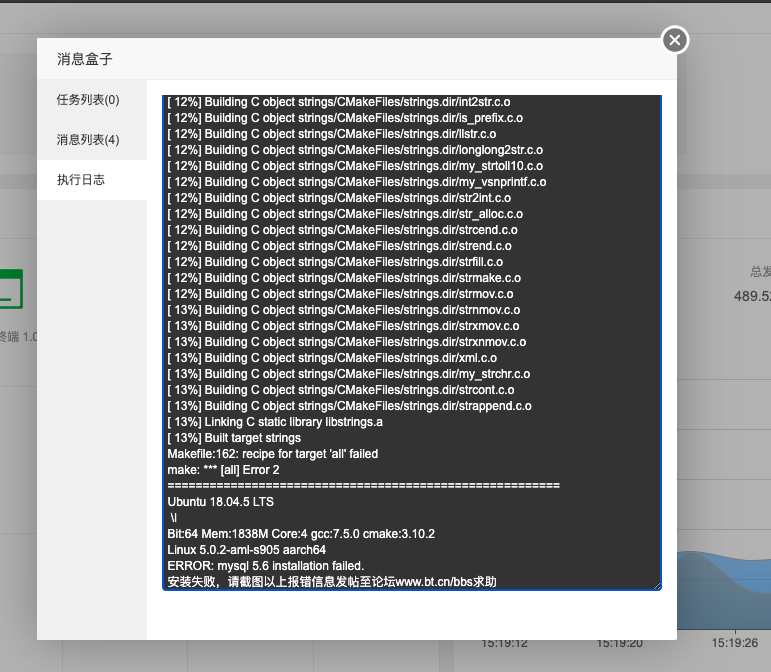Click the 消息盒子 dialog title
This screenshot has height=672, width=771.
(85, 59)
